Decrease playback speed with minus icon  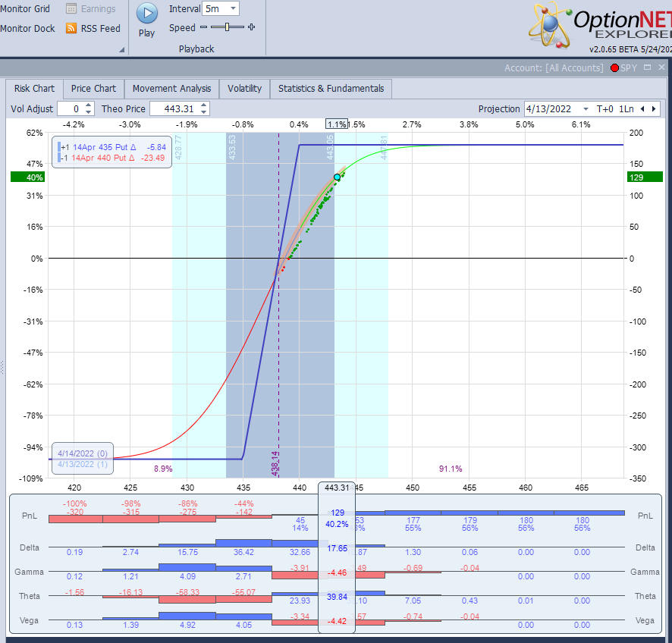coord(203,27)
